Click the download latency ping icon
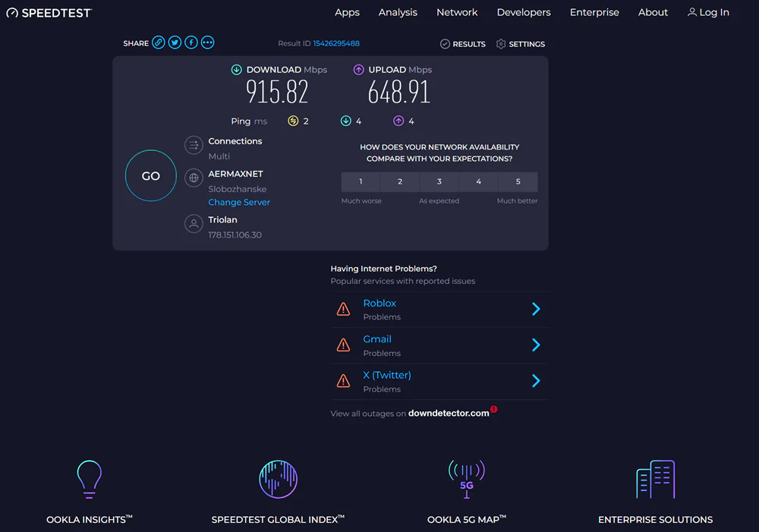 click(345, 121)
